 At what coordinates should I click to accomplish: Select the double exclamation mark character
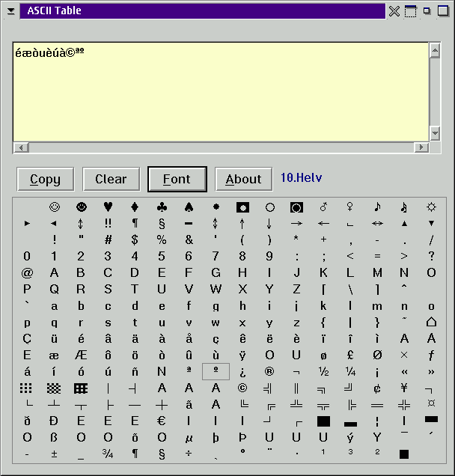coord(108,223)
